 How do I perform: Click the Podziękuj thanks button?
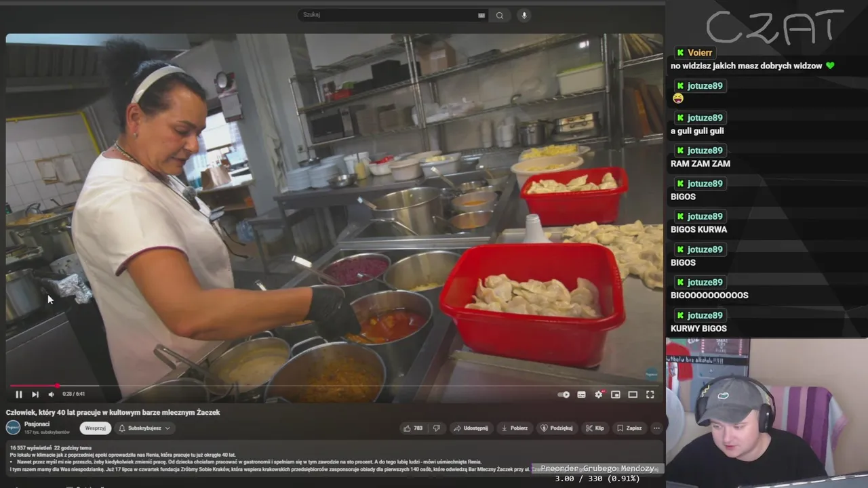(x=557, y=428)
